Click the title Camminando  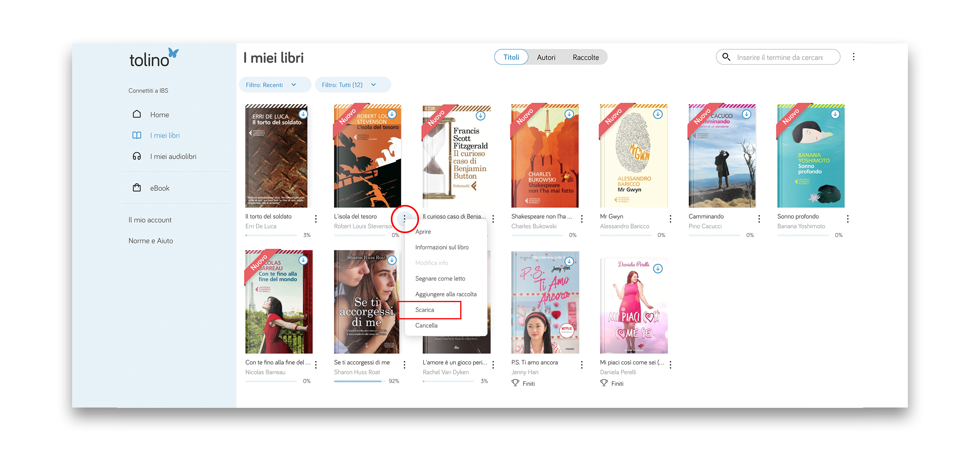(706, 216)
